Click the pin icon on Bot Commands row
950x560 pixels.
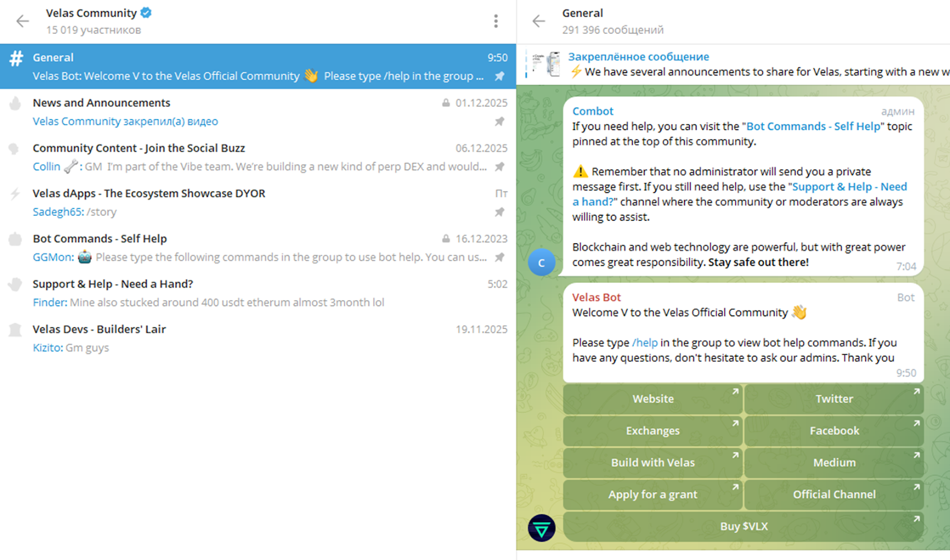pyautogui.click(x=500, y=257)
